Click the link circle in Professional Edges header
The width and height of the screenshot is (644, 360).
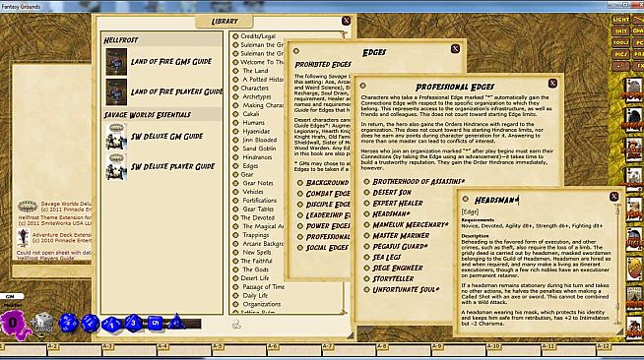coord(362,86)
